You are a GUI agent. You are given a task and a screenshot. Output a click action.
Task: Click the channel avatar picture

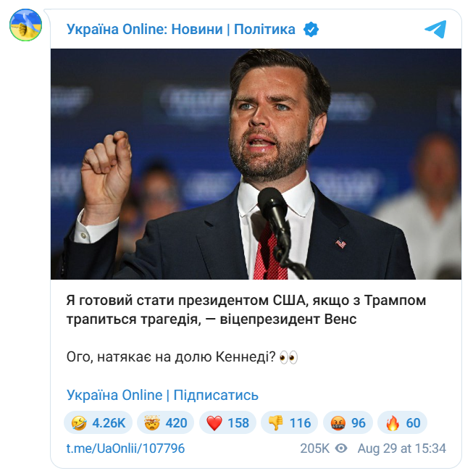coord(25,28)
